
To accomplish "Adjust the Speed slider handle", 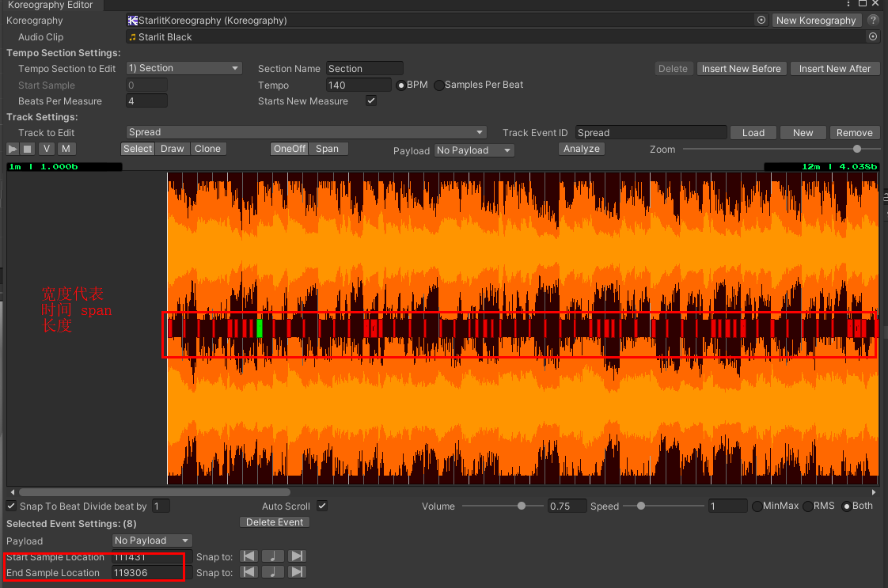I will (641, 506).
